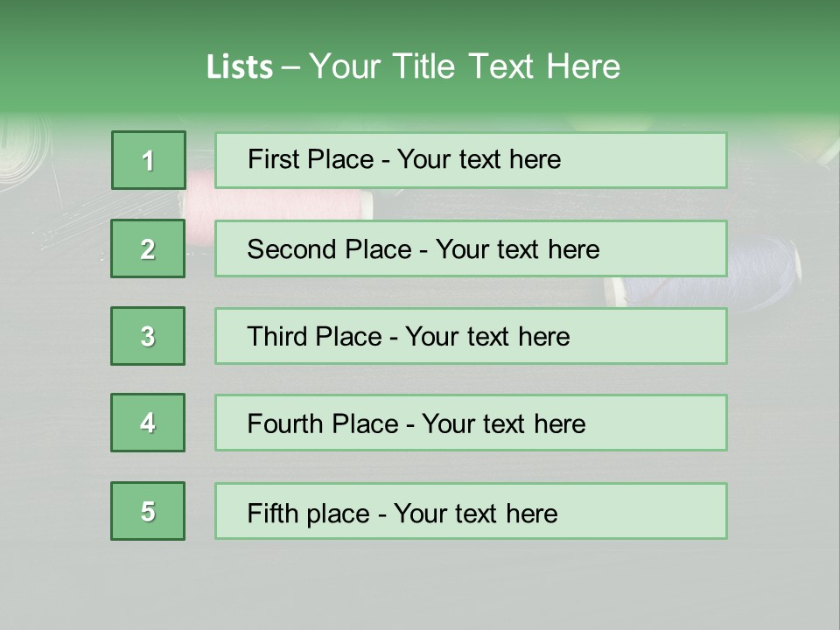
Task: Click the word Second in second bar
Action: click(291, 249)
